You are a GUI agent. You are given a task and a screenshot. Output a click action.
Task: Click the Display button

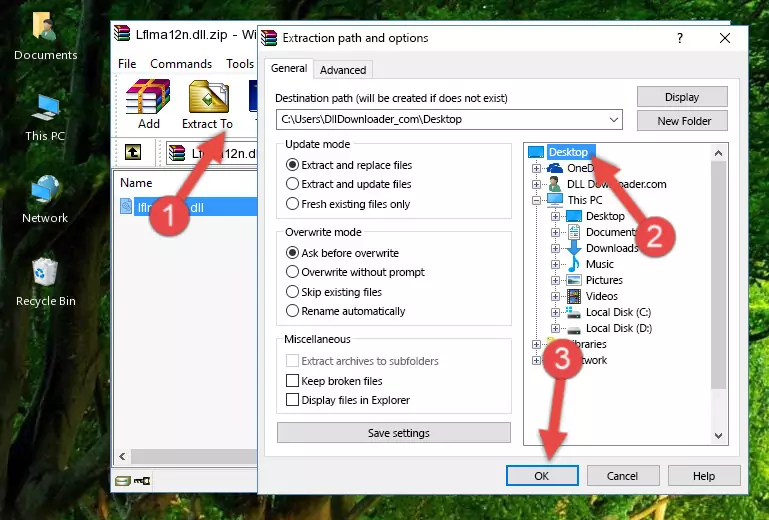682,97
